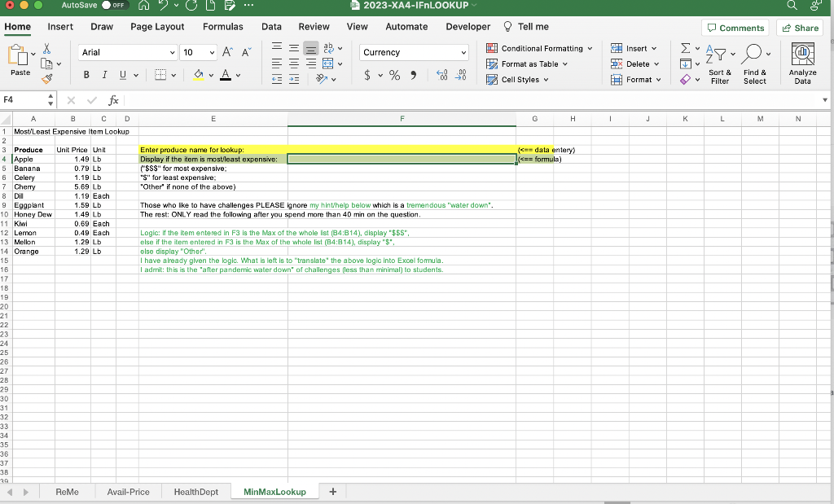Click the Insert Function (fx) icon
The image size is (834, 504).
[x=112, y=100]
